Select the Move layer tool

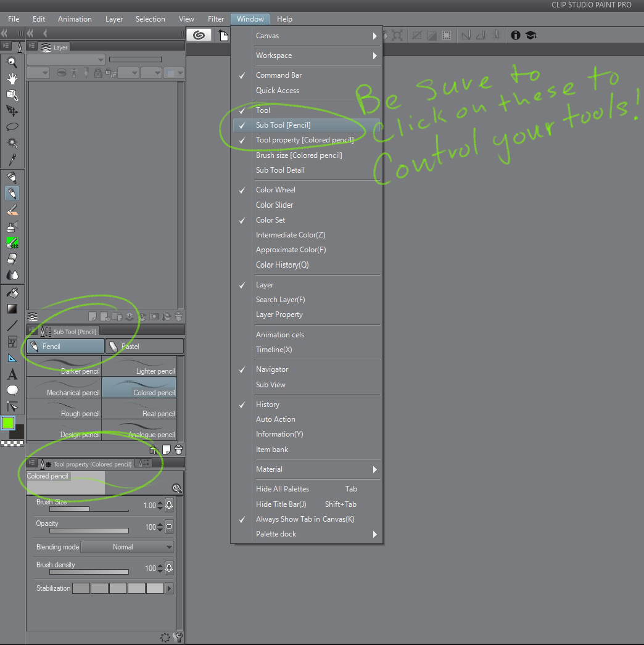[12, 111]
